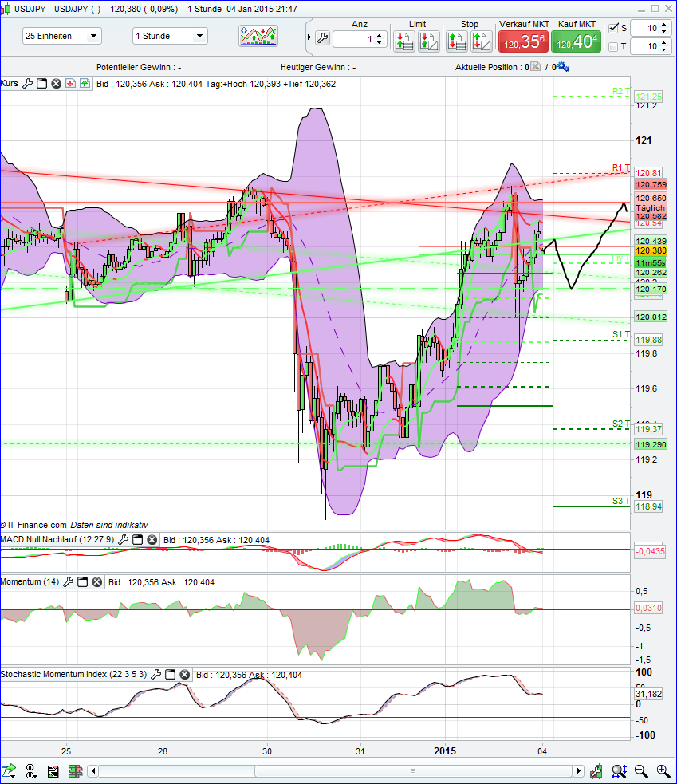Open the Kurs chart settings wrench
This screenshot has width=677, height=784.
[x=28, y=84]
